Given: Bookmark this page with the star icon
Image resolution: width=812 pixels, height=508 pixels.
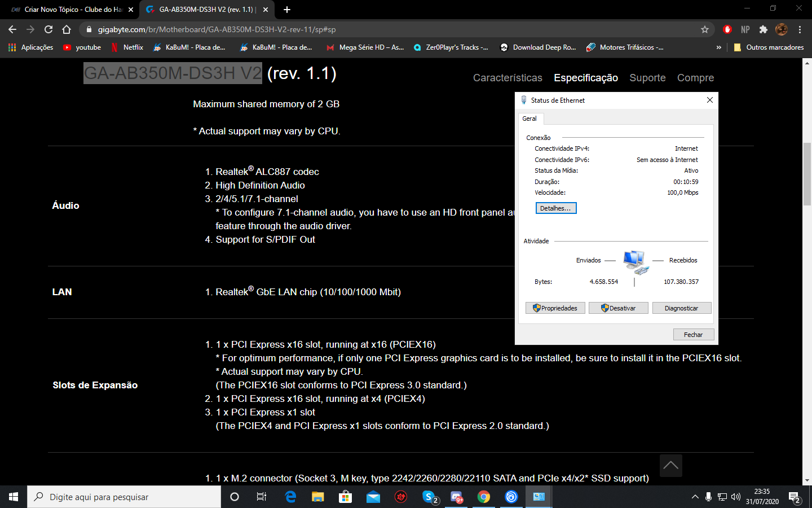Looking at the screenshot, I should click(x=704, y=29).
